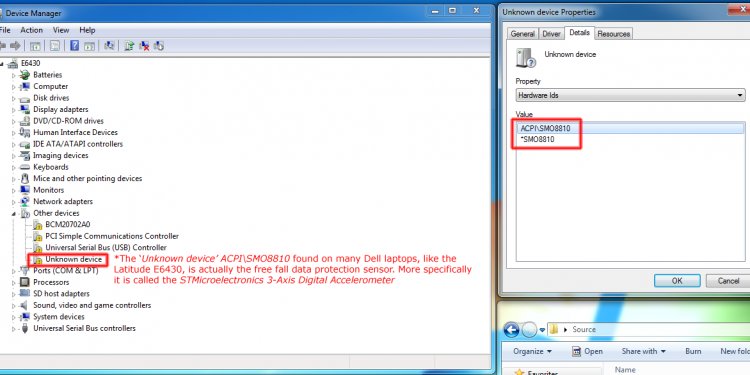750x375 pixels.
Task: Switch to the General tab
Action: tap(522, 34)
